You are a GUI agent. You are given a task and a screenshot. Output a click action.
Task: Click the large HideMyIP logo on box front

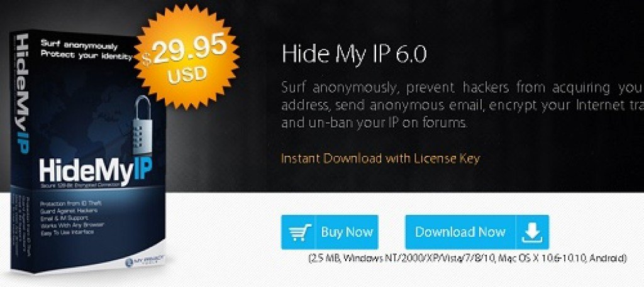(x=96, y=169)
